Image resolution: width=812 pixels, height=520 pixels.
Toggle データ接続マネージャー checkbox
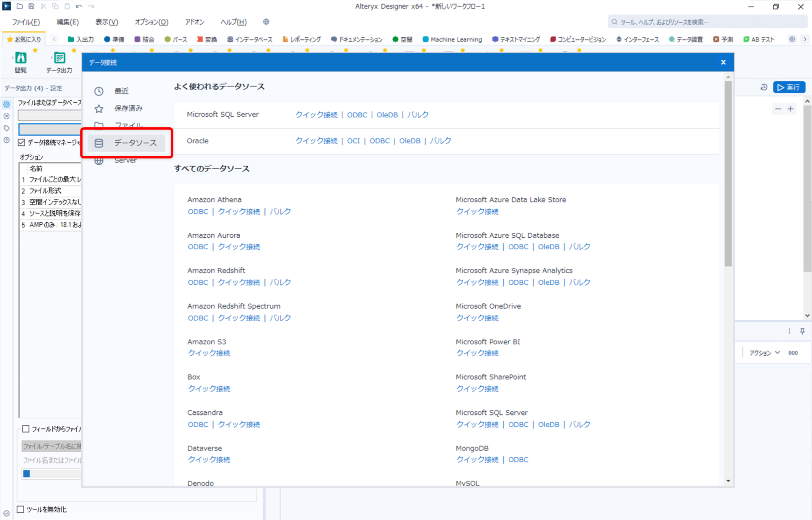[22, 142]
